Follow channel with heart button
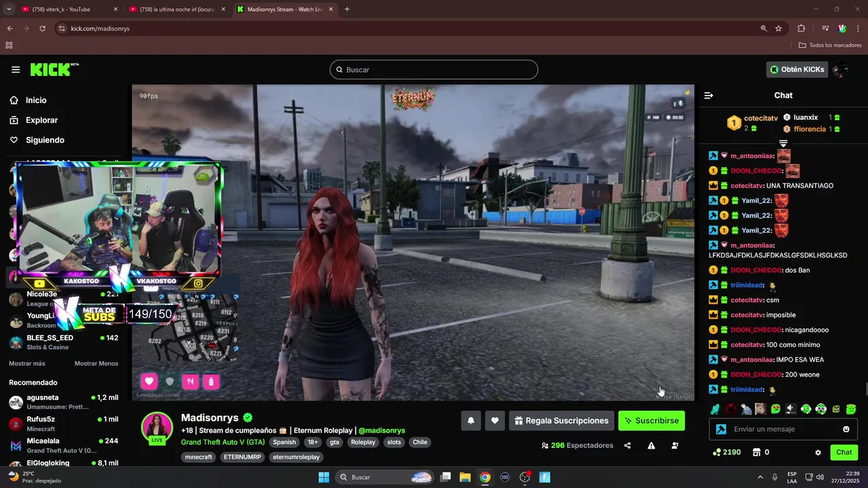This screenshot has height=488, width=868. (x=495, y=420)
